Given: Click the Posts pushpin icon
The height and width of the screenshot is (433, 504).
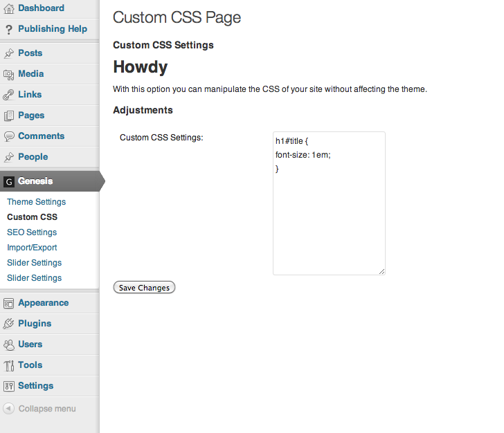Looking at the screenshot, I should pos(8,53).
